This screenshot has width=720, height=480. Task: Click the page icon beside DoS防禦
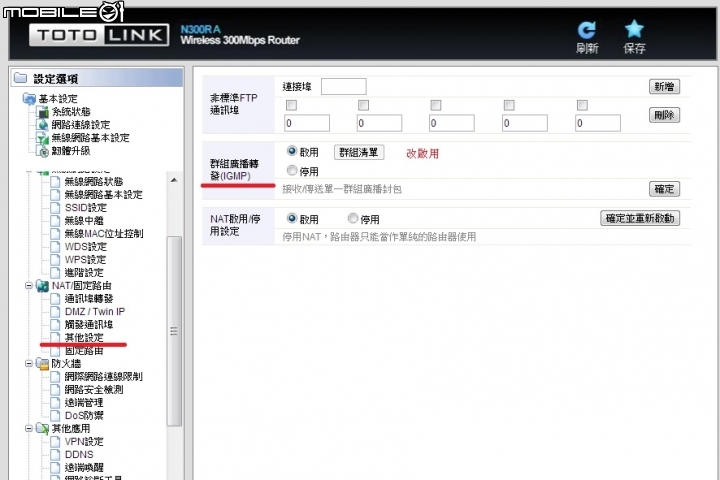tap(55, 416)
